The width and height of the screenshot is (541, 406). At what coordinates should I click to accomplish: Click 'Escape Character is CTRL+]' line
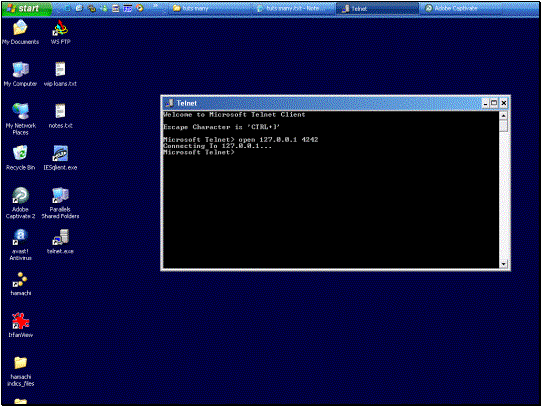pyautogui.click(x=222, y=127)
